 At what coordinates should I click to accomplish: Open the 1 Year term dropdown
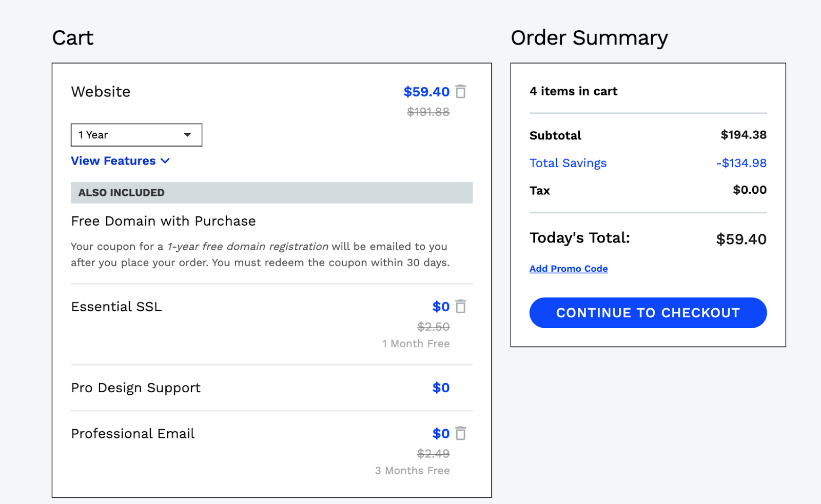click(136, 135)
